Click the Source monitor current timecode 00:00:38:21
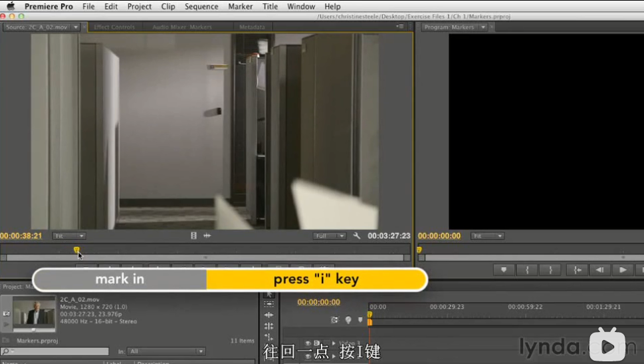This screenshot has width=644, height=364. (21, 236)
